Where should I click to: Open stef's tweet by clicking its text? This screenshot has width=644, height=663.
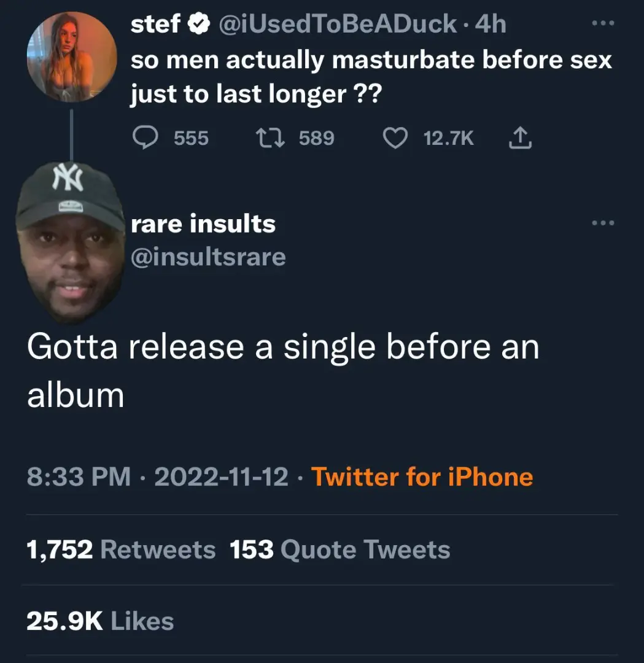371,77
